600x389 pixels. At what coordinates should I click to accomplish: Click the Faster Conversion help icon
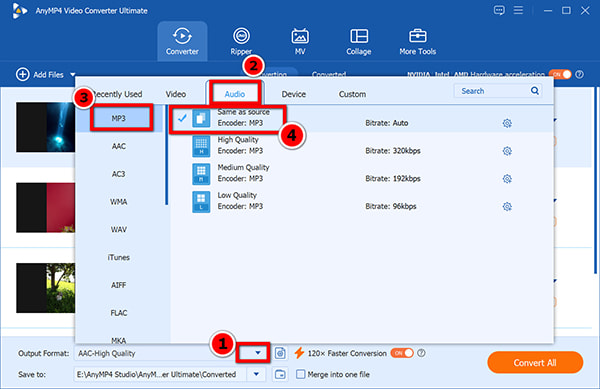tap(421, 353)
